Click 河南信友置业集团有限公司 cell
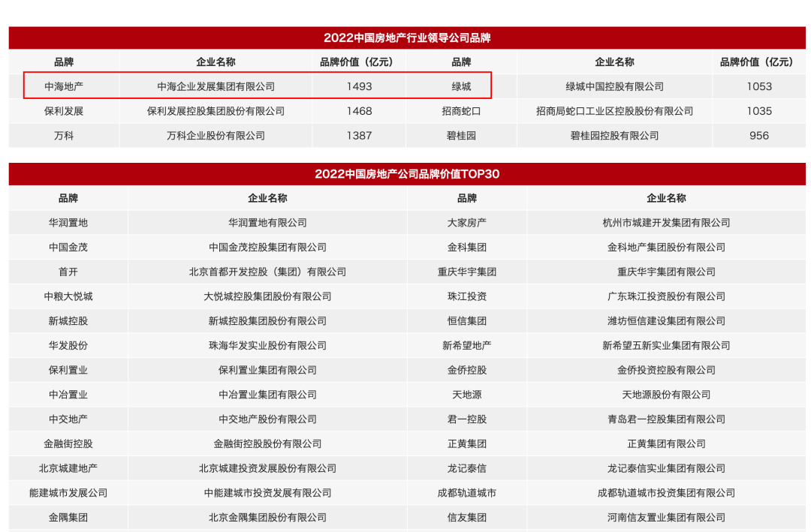Viewport: 811px width, 532px height. pos(666,517)
